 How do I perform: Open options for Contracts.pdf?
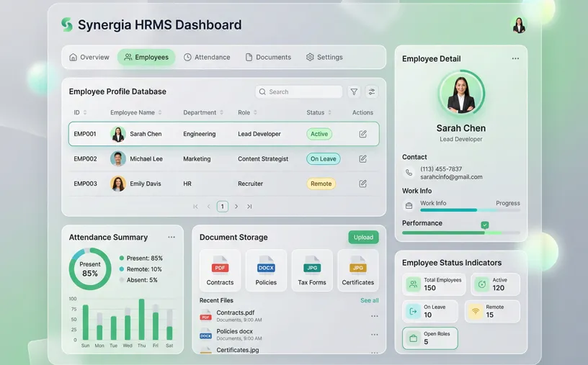coord(374,316)
